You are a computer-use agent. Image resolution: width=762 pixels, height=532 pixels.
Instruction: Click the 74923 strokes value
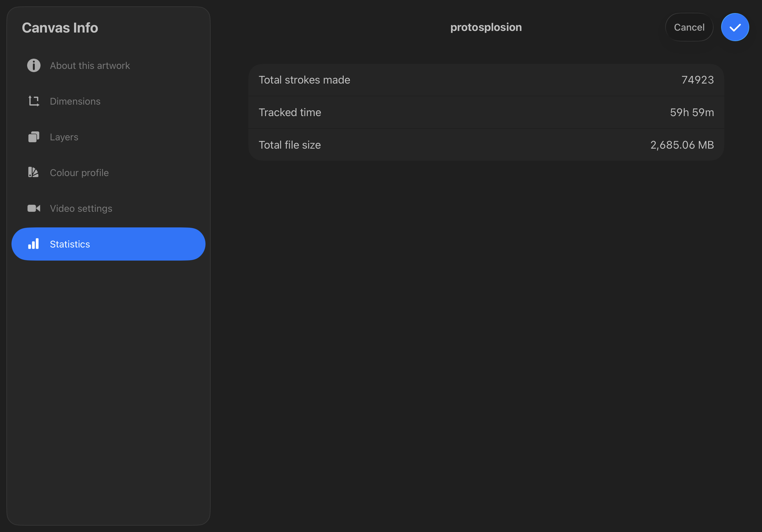697,80
